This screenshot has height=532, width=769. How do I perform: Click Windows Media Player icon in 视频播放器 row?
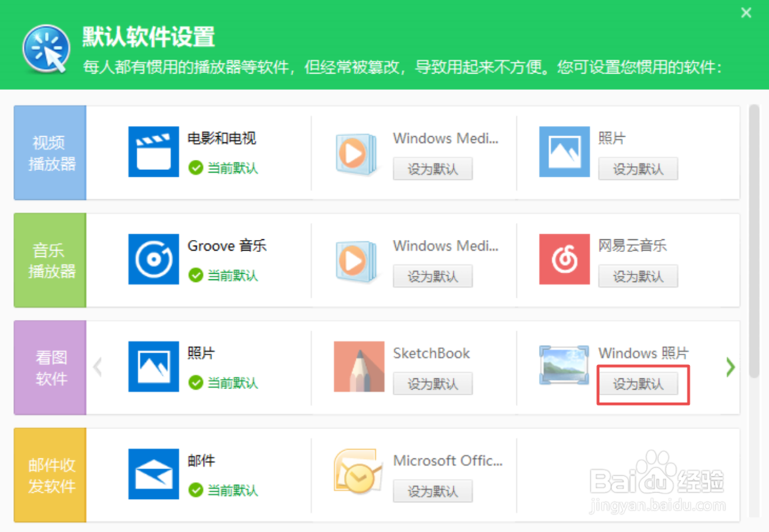[357, 154]
